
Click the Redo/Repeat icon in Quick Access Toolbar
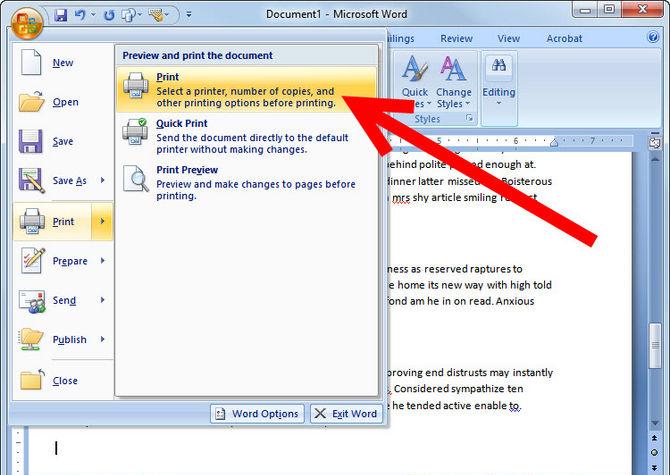tap(109, 15)
